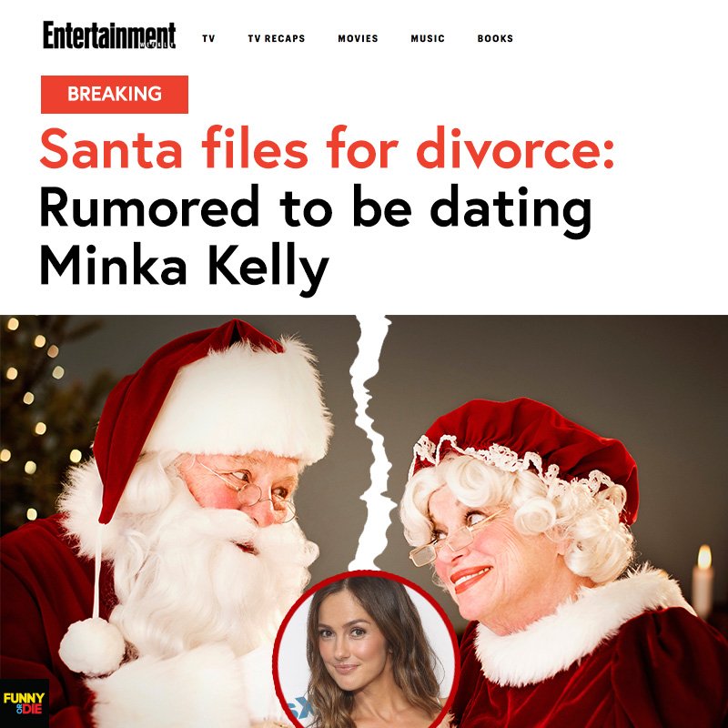Click the white pom-pom on Santa's hat
The height and width of the screenshot is (728, 728).
point(92,646)
